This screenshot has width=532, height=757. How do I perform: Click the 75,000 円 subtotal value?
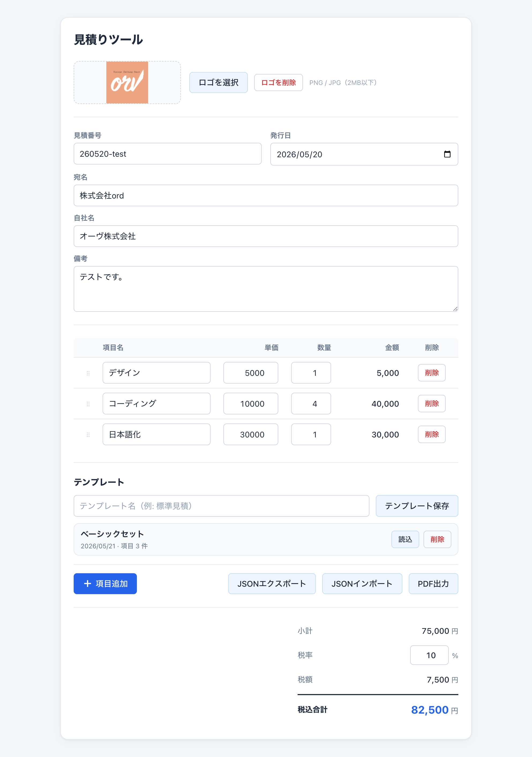(x=440, y=631)
